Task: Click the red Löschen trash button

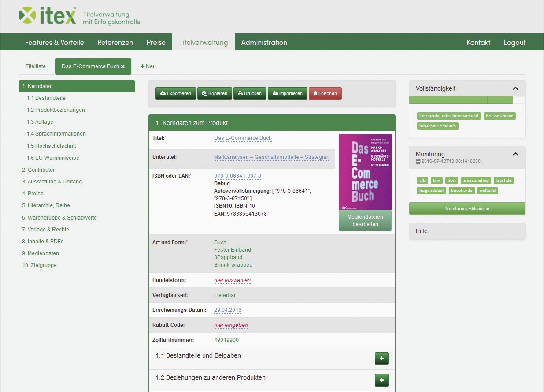Action: (x=325, y=93)
